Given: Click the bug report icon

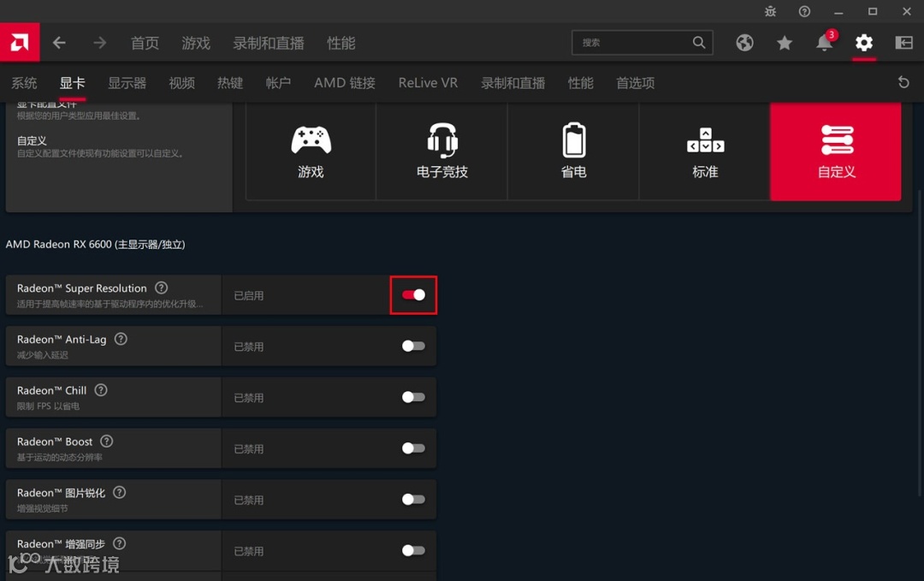Looking at the screenshot, I should pyautogui.click(x=770, y=11).
